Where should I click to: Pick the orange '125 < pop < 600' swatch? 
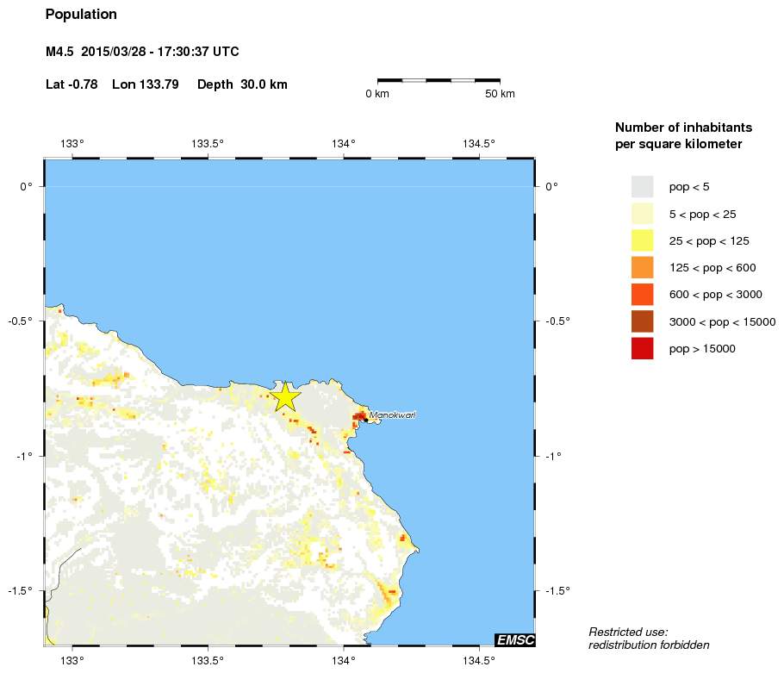642,267
